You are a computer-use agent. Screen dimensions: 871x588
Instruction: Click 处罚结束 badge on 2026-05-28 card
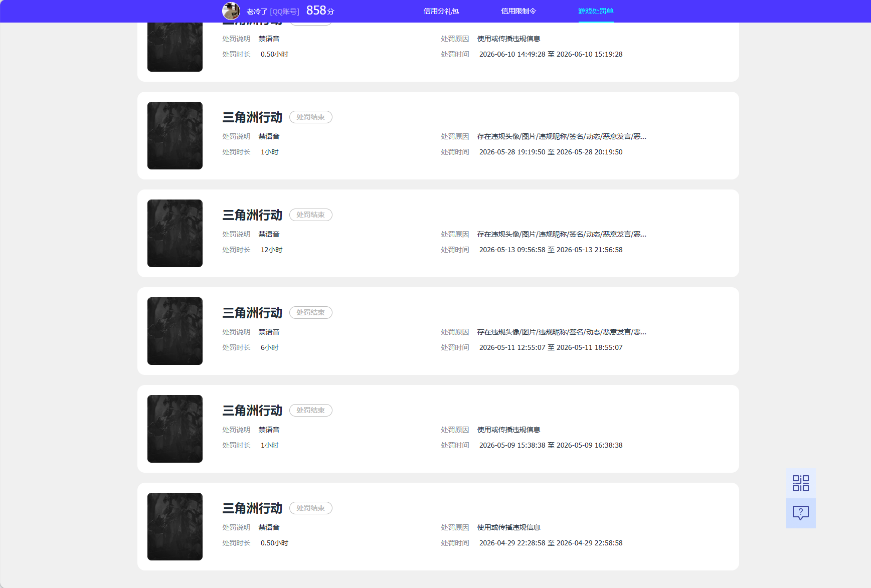pyautogui.click(x=311, y=117)
